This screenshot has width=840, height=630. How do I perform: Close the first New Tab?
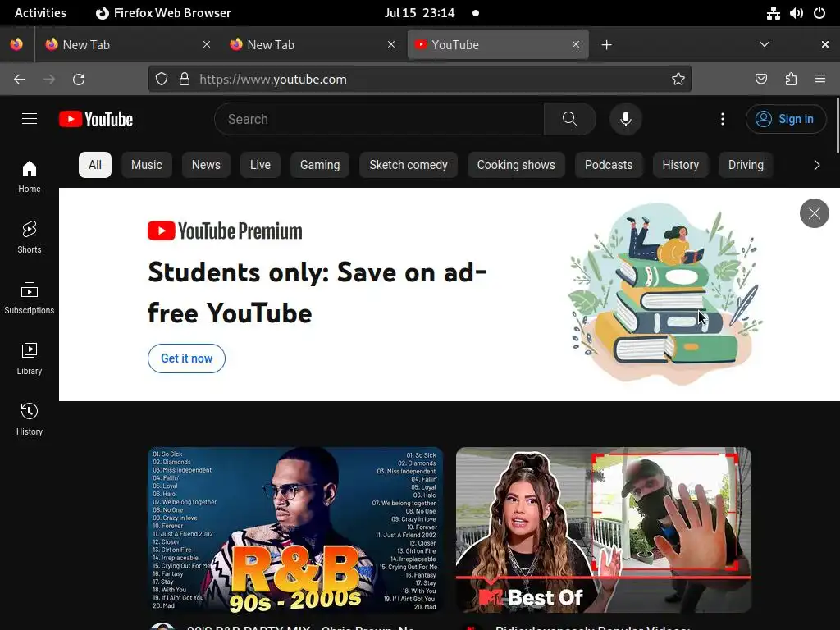coord(207,44)
